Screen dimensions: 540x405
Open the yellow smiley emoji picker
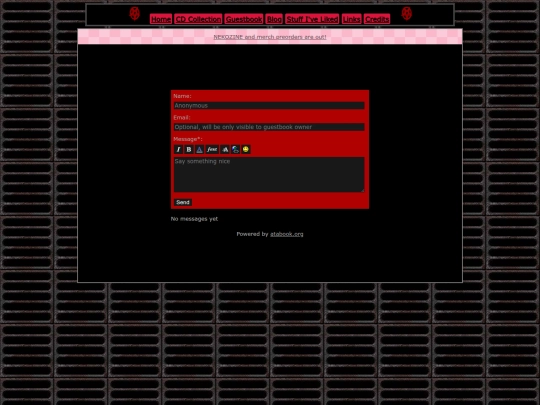(246, 149)
